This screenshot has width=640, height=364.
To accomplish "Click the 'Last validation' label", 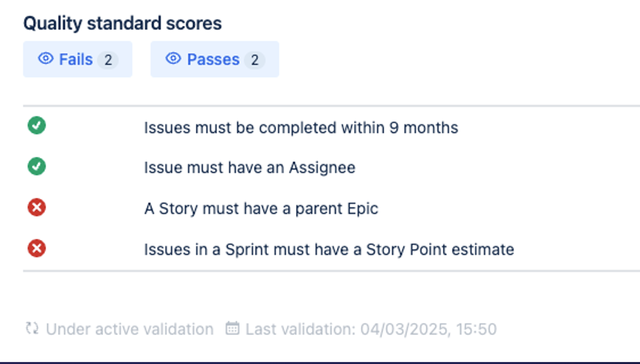I will click(300, 329).
